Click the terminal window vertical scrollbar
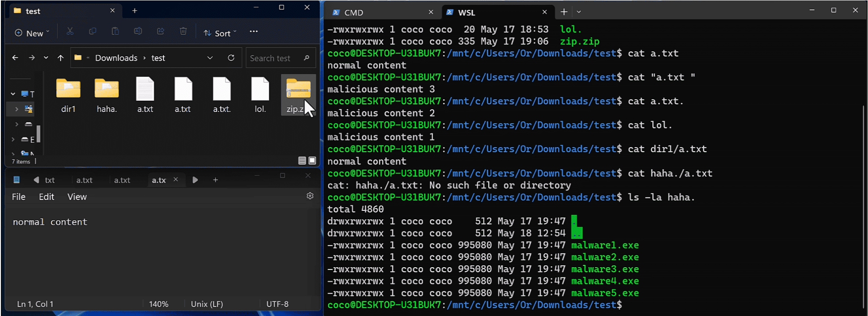 pyautogui.click(x=864, y=206)
